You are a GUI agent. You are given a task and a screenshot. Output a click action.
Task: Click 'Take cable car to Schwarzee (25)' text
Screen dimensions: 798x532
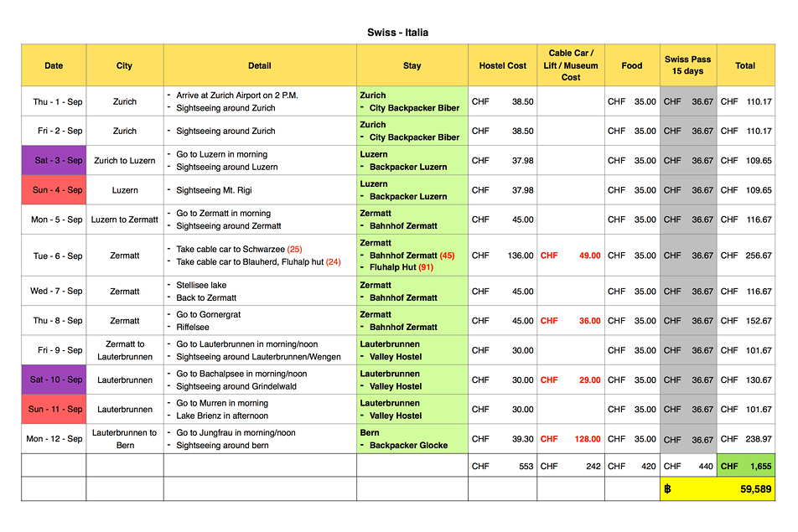[239, 249]
